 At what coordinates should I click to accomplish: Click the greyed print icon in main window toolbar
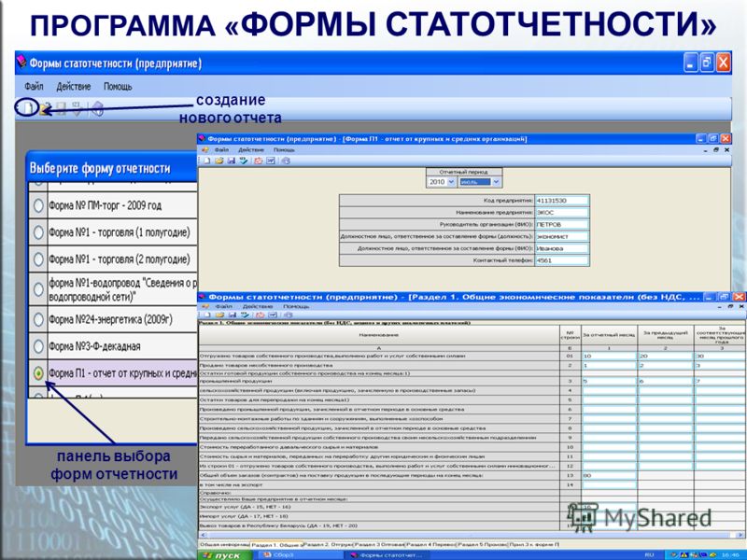[97, 108]
